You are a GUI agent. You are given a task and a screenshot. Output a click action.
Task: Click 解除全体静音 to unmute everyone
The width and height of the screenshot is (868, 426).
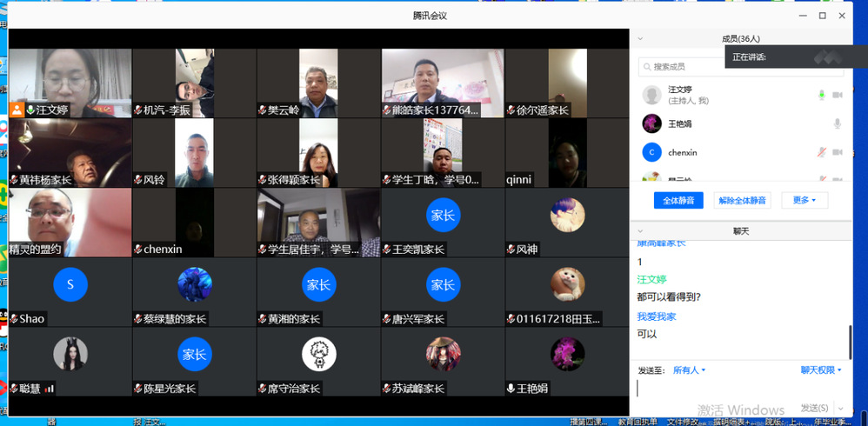point(743,200)
